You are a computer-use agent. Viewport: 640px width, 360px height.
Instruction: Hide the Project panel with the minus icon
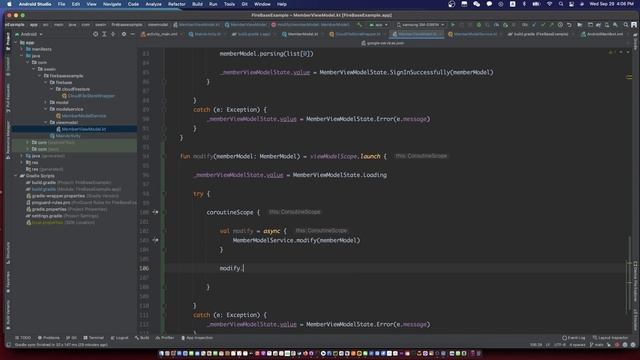[x=132, y=34]
